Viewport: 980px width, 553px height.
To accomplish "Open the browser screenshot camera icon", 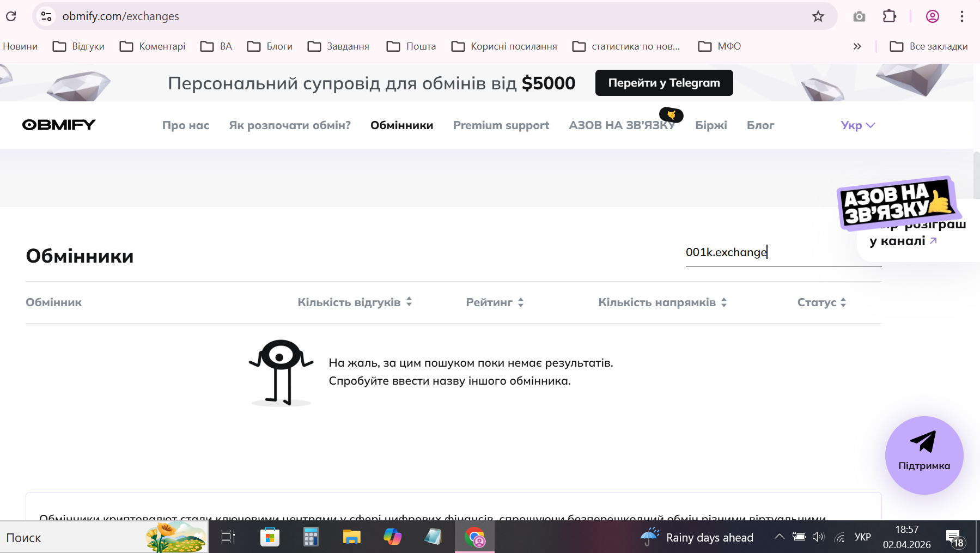I will tap(859, 16).
